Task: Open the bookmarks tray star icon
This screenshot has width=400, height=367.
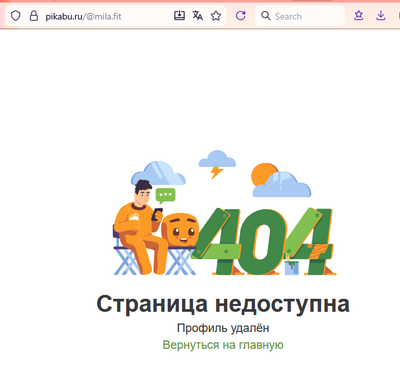Action: (x=359, y=15)
